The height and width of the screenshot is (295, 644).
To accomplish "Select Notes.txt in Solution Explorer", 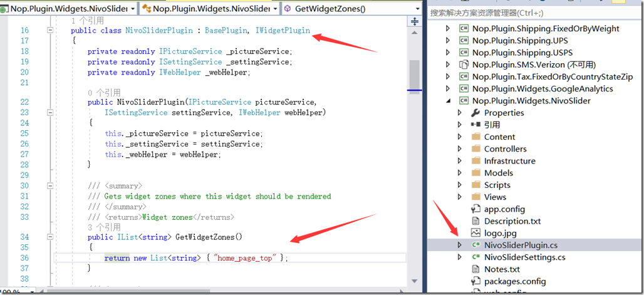I will click(x=502, y=269).
